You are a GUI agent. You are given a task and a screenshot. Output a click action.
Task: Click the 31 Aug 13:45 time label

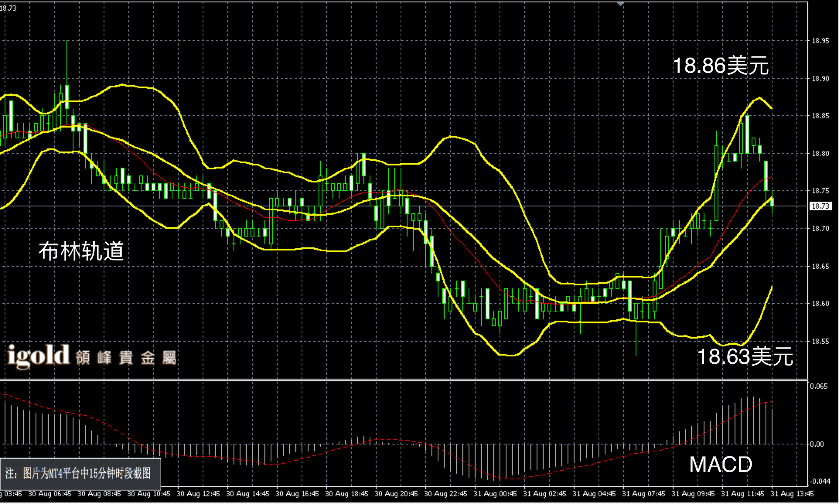792,494
